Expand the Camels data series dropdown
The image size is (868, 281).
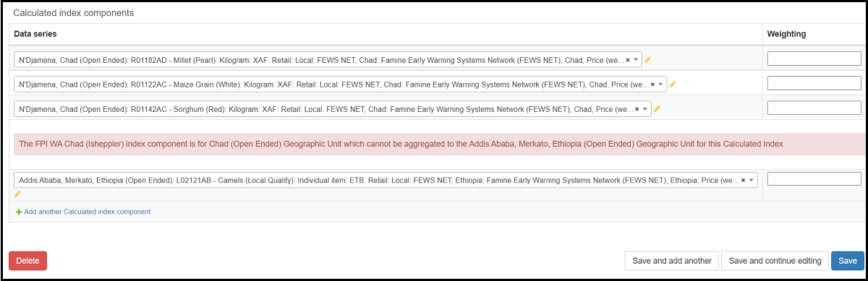coord(752,180)
